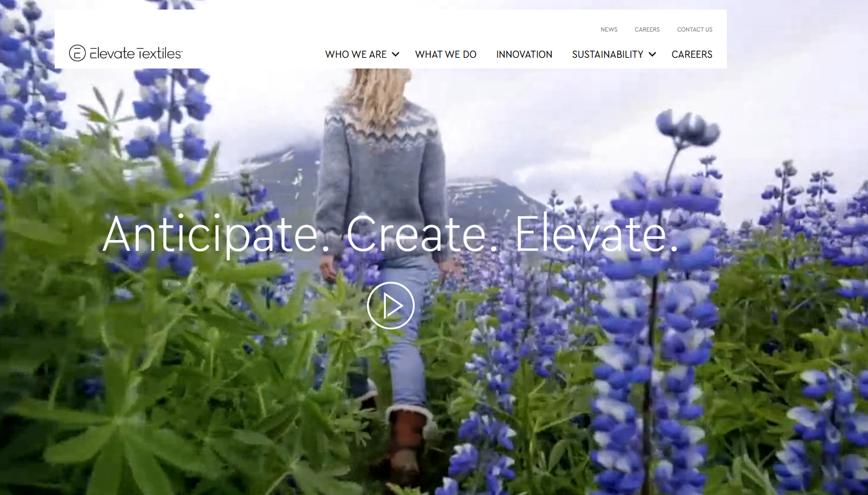Viewport: 868px width, 495px height.
Task: Open the SUSTAINABILITY menu item
Action: pyautogui.click(x=608, y=54)
